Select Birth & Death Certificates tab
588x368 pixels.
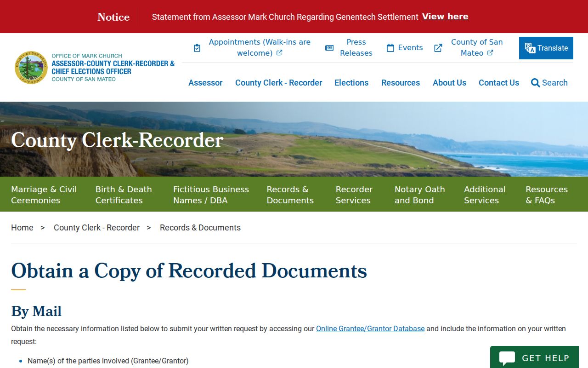tap(124, 195)
